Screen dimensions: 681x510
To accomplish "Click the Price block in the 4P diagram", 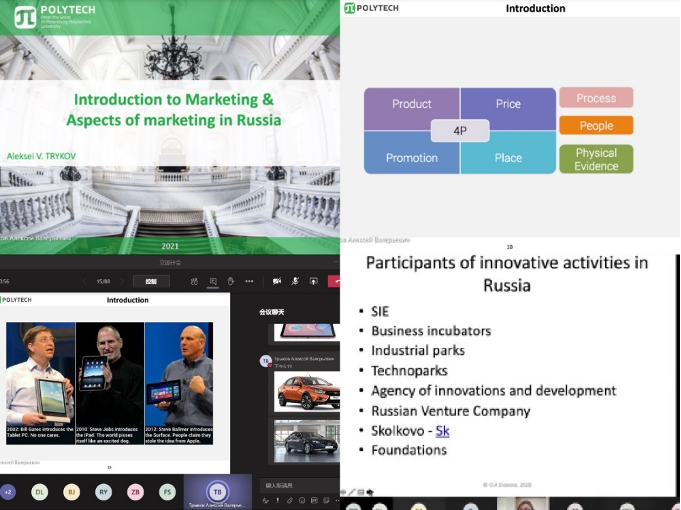I will click(x=508, y=104).
